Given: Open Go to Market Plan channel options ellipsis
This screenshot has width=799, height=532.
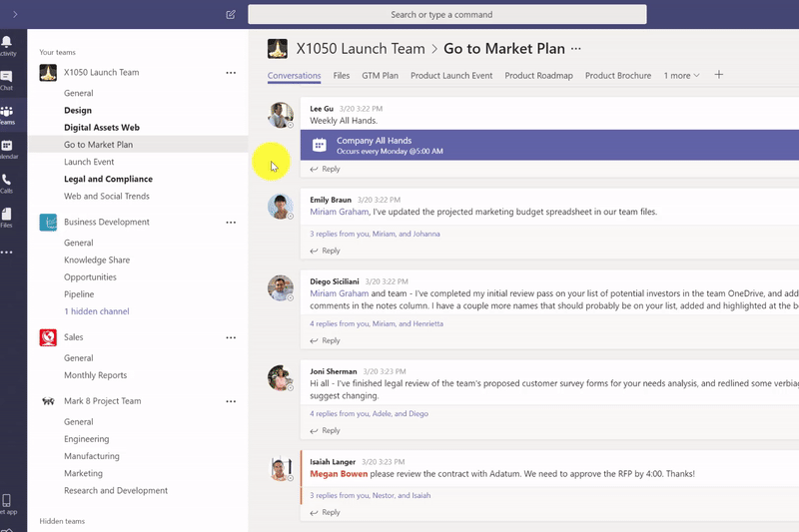Looking at the screenshot, I should click(576, 49).
